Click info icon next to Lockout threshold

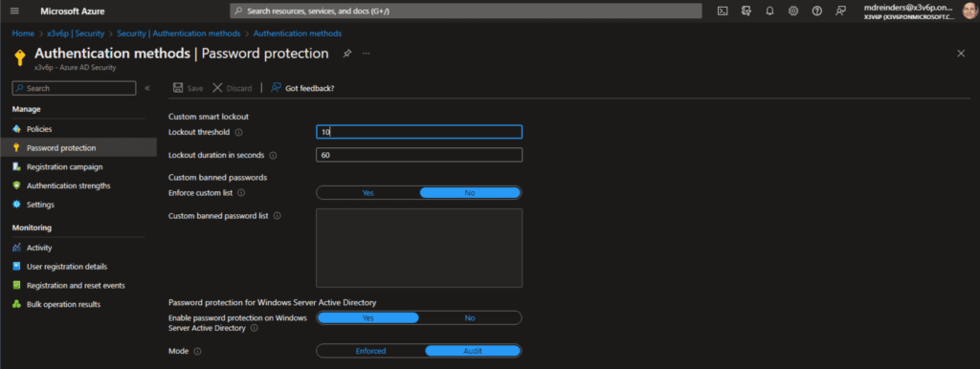click(238, 132)
